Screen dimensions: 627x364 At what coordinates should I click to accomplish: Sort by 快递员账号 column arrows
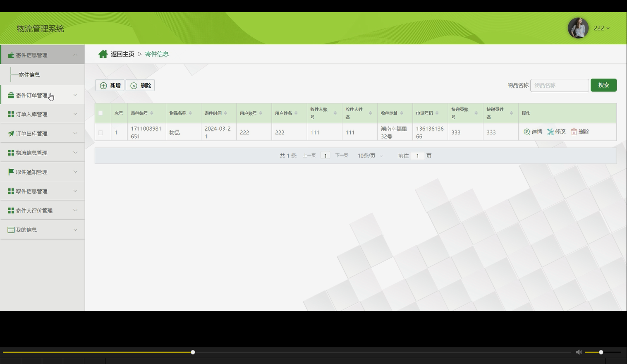click(476, 113)
